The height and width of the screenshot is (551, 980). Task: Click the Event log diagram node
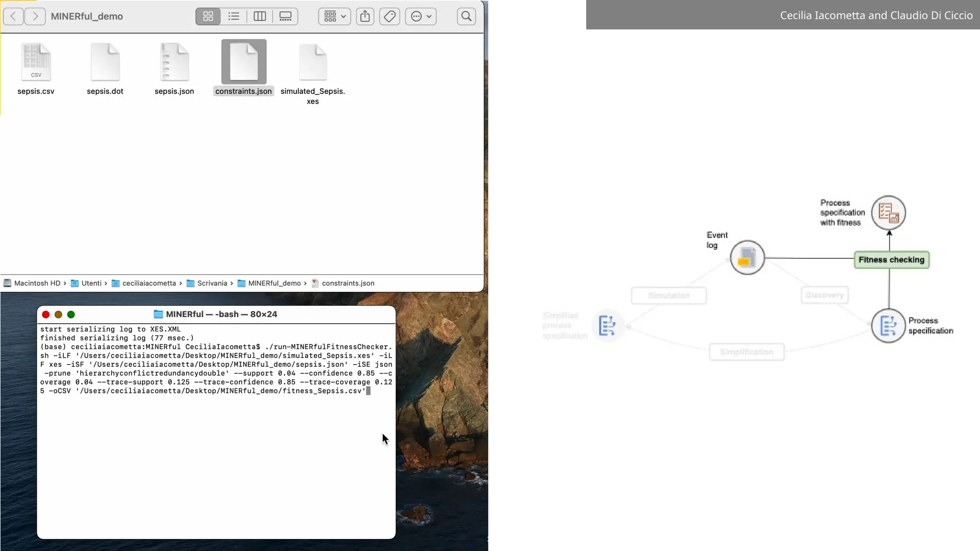[x=747, y=258]
